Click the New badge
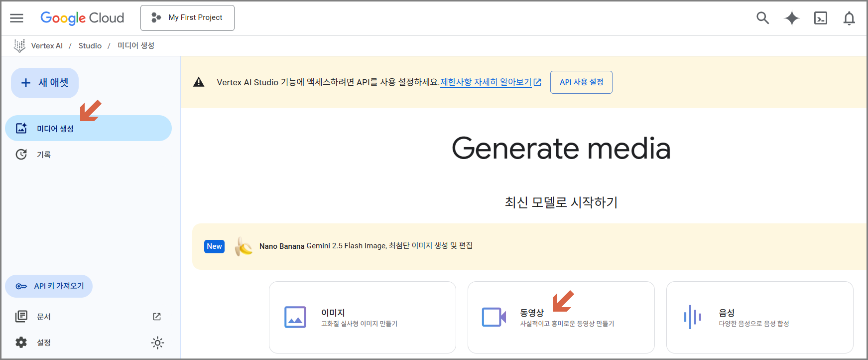Viewport: 868px width, 360px height. [214, 246]
